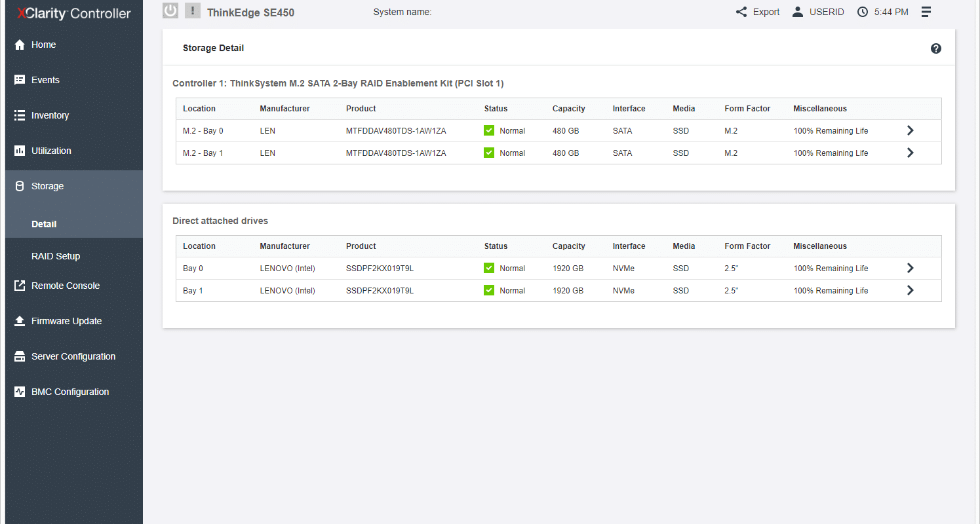Click Controller 1 RAID Enablement Kit heading

(338, 83)
